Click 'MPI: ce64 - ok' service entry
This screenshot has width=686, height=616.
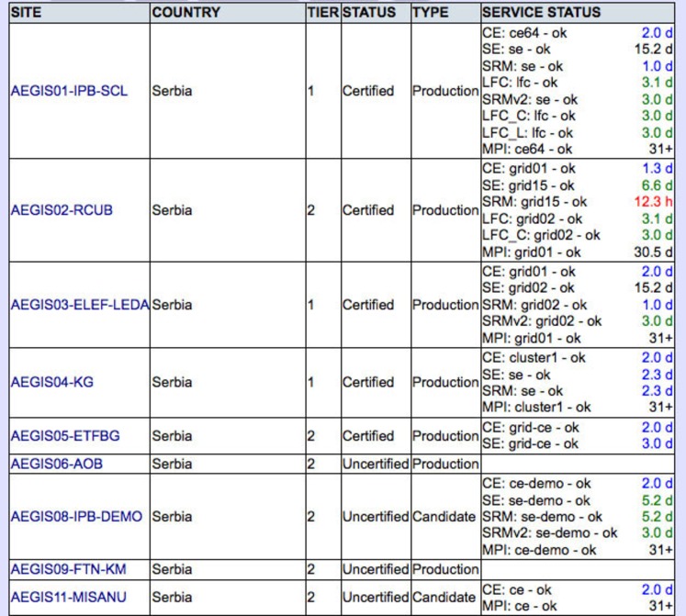527,150
